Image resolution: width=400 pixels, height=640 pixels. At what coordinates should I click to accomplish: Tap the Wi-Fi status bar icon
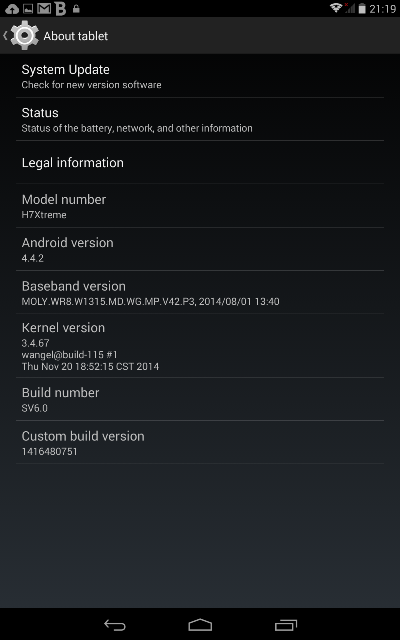(x=336, y=8)
